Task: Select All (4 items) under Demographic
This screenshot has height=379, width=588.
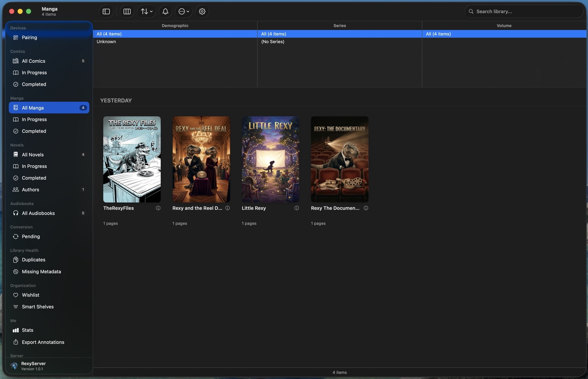Action: tap(175, 34)
